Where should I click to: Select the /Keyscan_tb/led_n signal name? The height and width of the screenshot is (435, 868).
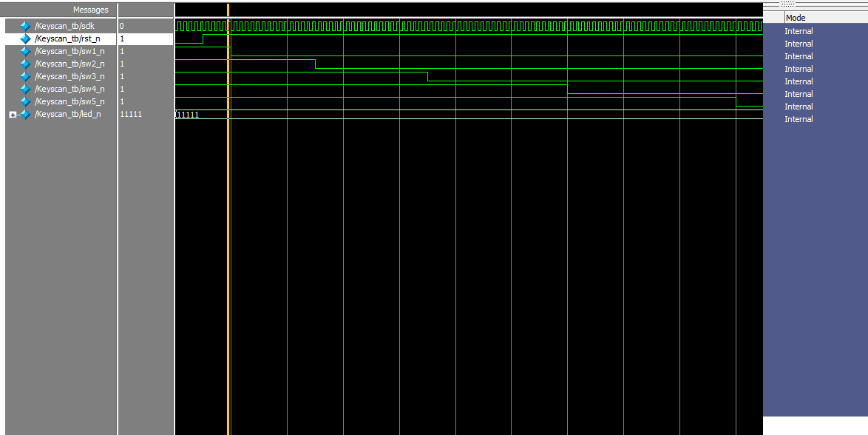coord(67,114)
